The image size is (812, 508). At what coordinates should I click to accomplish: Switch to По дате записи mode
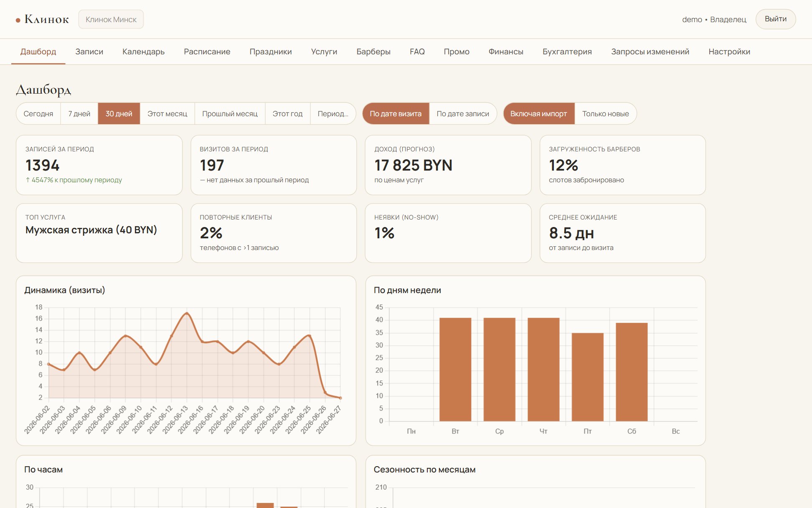(x=463, y=114)
